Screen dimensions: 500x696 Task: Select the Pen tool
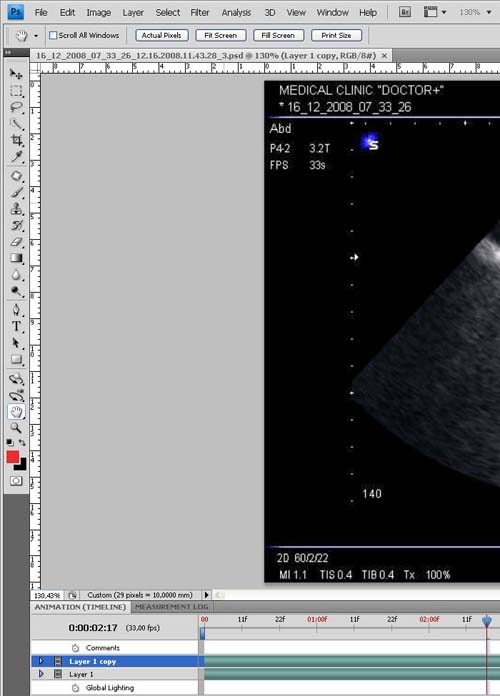(16, 310)
